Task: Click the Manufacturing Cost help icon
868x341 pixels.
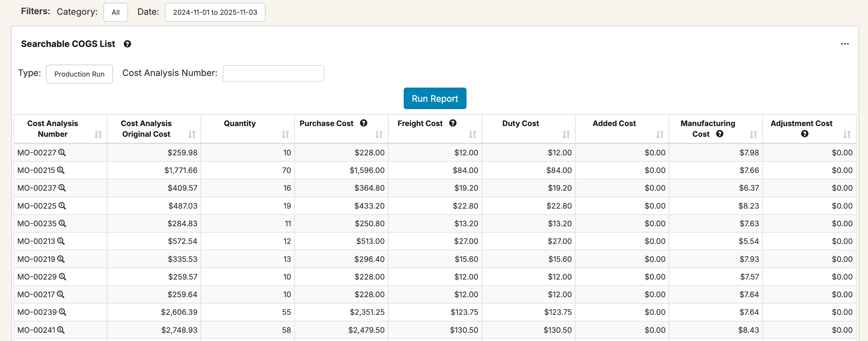Action: click(719, 134)
